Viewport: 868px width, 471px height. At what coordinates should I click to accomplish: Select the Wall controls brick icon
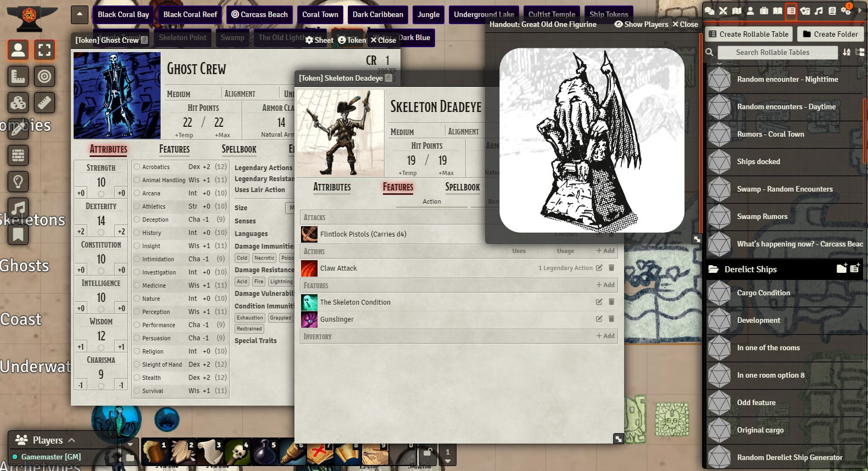pos(18,156)
